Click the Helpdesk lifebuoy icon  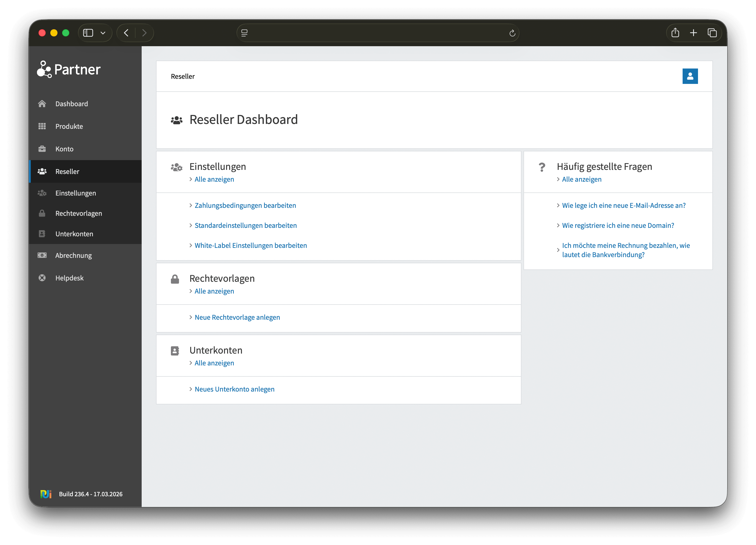[42, 278]
